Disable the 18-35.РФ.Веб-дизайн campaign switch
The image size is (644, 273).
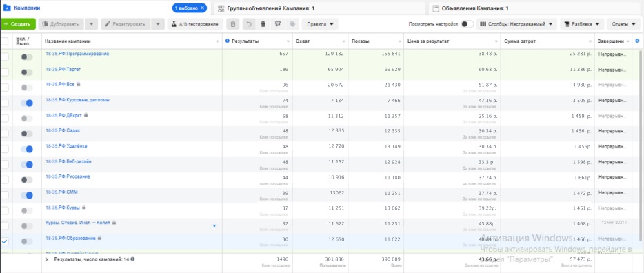[27, 165]
